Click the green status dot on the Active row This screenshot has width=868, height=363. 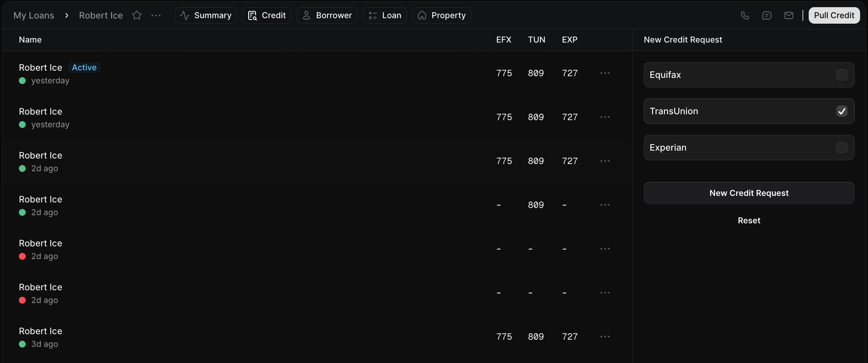click(x=22, y=81)
